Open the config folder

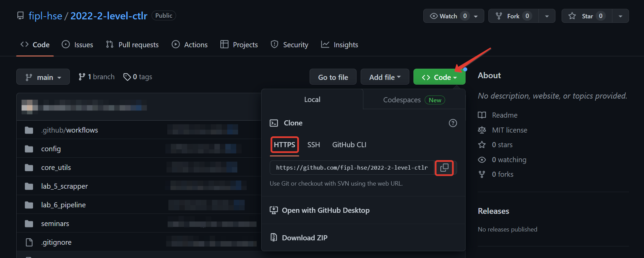click(51, 149)
